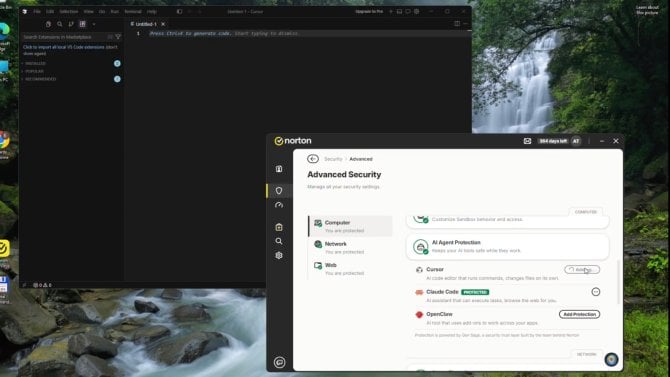Click Upgrade to Pro in Cursor
Image resolution: width=670 pixels, height=377 pixels.
click(369, 12)
